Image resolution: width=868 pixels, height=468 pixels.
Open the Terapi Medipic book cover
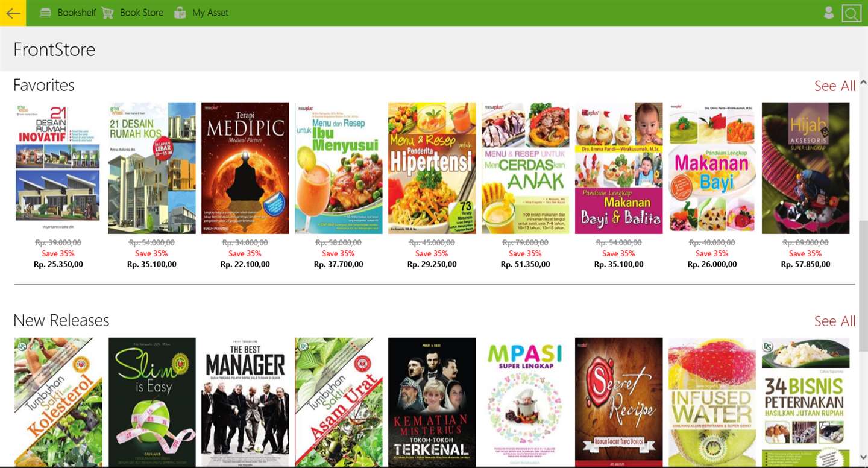coord(245,168)
